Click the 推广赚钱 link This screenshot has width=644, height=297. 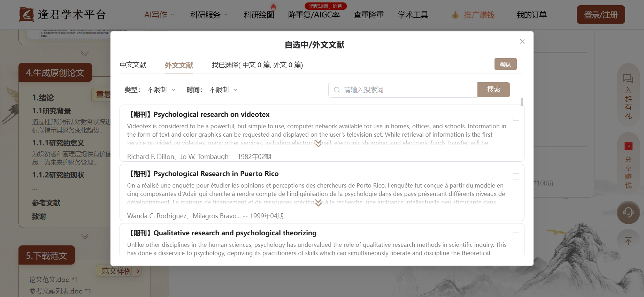point(479,15)
